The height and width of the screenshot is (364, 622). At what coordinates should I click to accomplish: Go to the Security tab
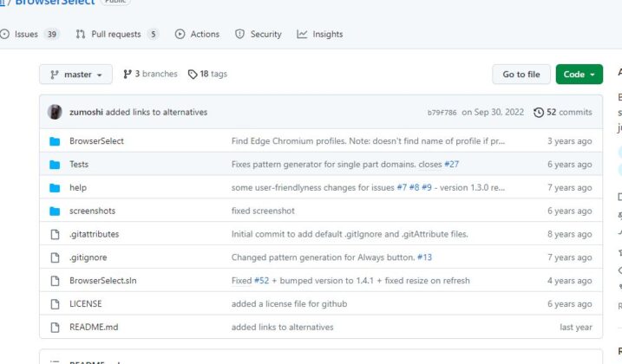point(259,35)
